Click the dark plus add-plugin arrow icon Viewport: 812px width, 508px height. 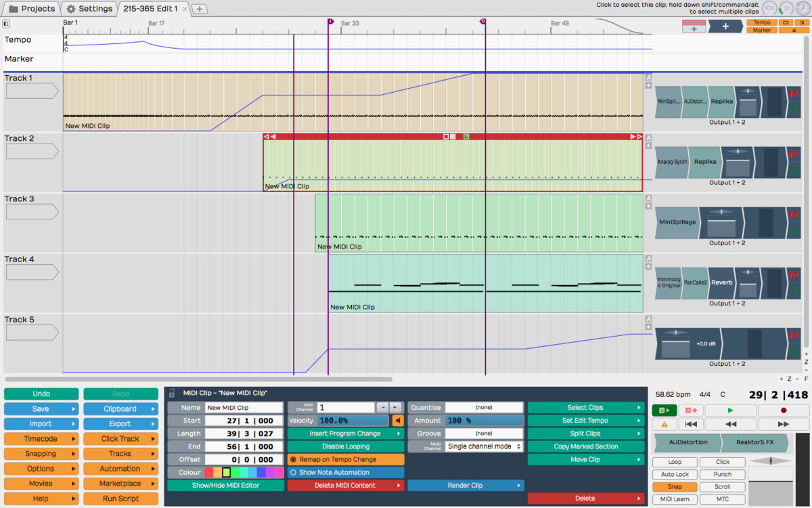pyautogui.click(x=725, y=26)
